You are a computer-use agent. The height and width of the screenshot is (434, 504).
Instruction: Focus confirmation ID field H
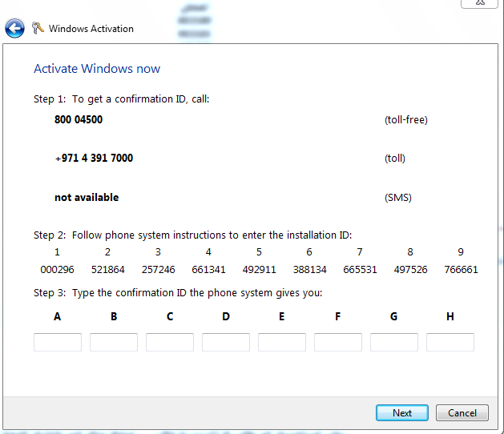coord(450,342)
